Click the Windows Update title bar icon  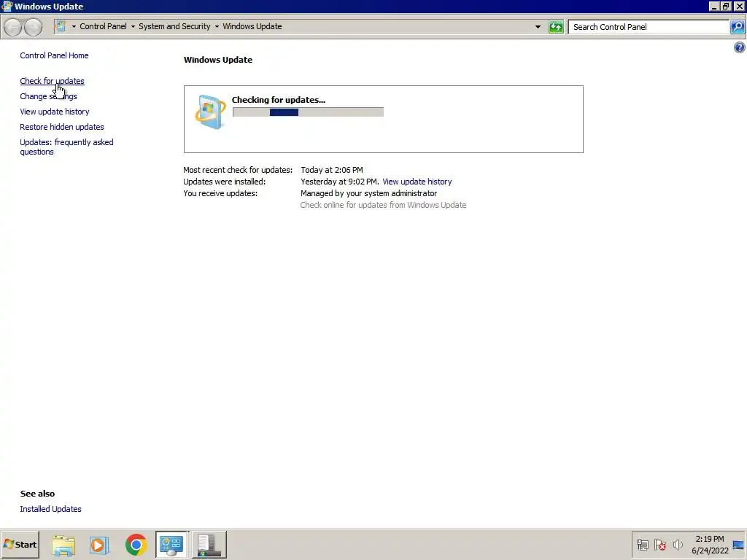[7, 6]
